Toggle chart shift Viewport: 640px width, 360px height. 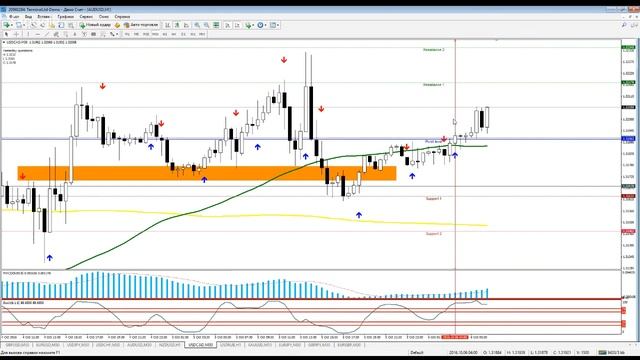click(237, 25)
